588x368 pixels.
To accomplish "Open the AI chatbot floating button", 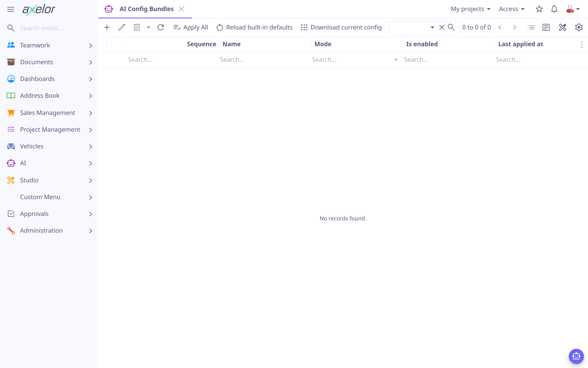I will click(x=576, y=356).
